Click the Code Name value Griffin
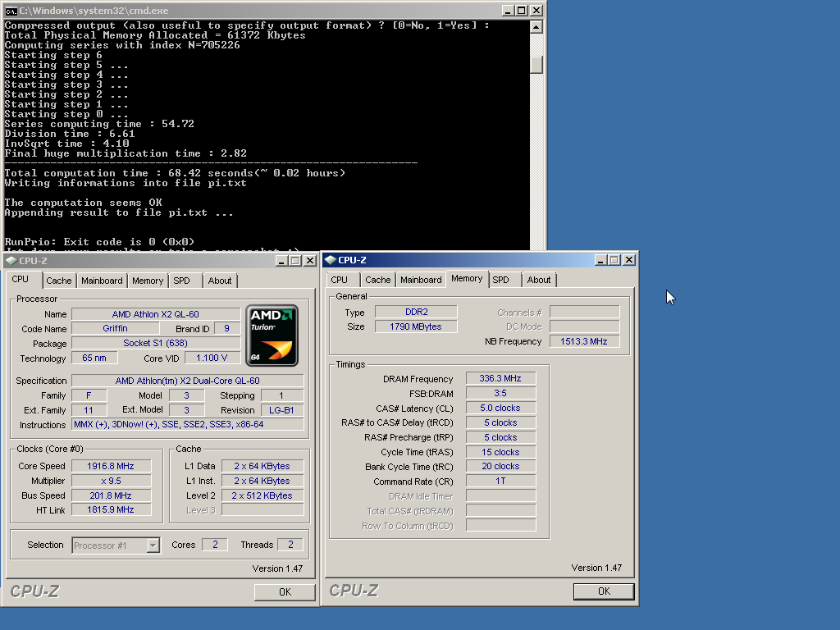This screenshot has height=630, width=840. click(115, 328)
